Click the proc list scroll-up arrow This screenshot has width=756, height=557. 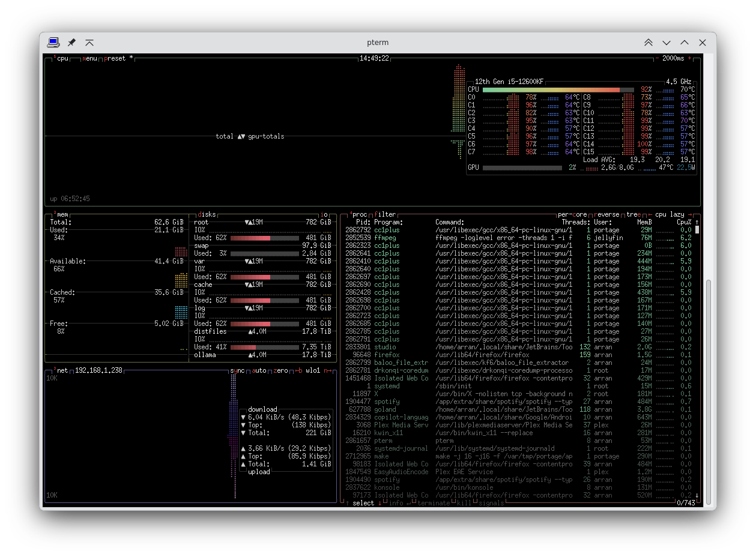click(x=697, y=222)
